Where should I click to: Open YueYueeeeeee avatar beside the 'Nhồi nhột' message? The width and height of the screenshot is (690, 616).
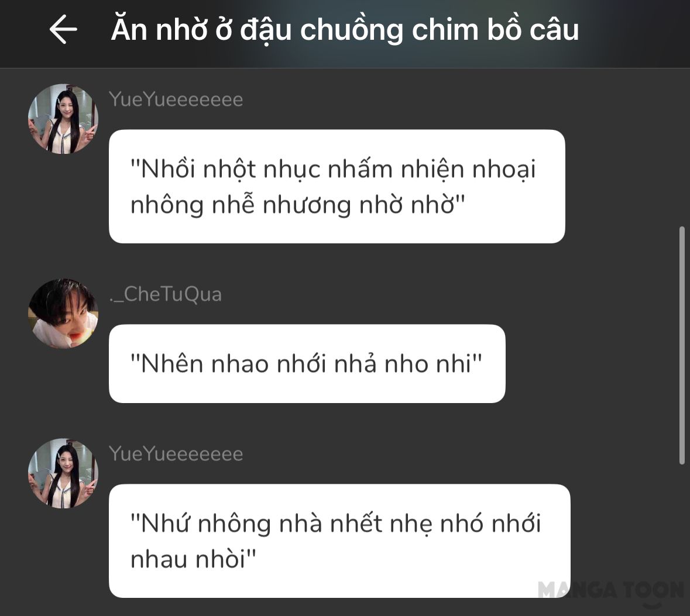tap(63, 119)
